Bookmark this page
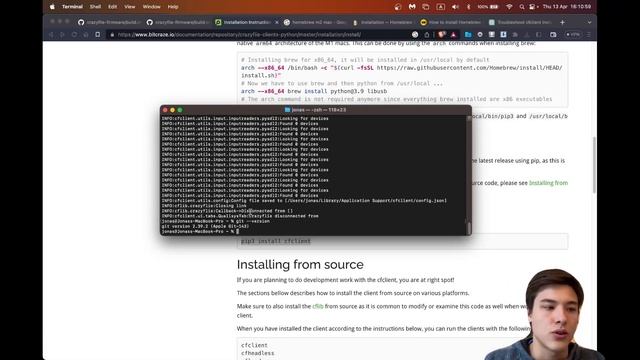 [x=98, y=35]
